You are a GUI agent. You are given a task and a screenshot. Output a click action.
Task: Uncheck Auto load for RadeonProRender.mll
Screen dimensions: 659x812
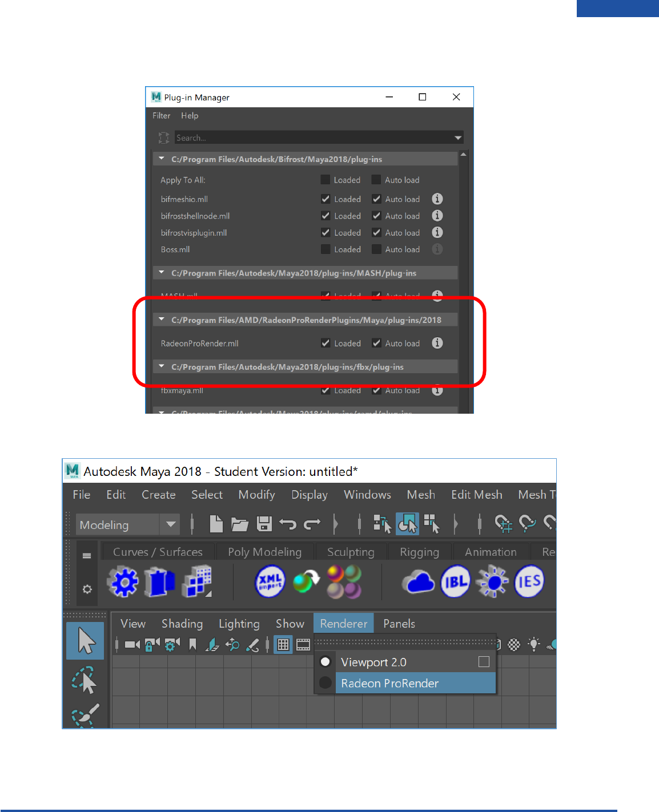click(x=376, y=343)
